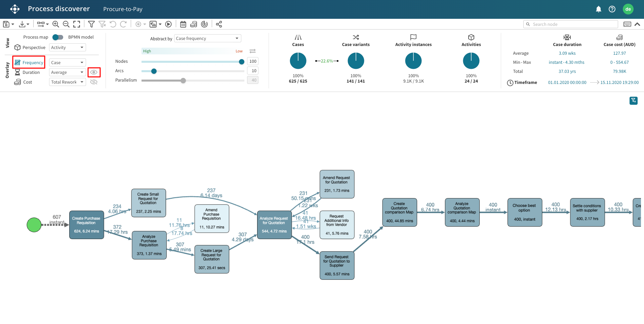Open the Total Rework cost dropdown
644x324 pixels.
pos(68,82)
